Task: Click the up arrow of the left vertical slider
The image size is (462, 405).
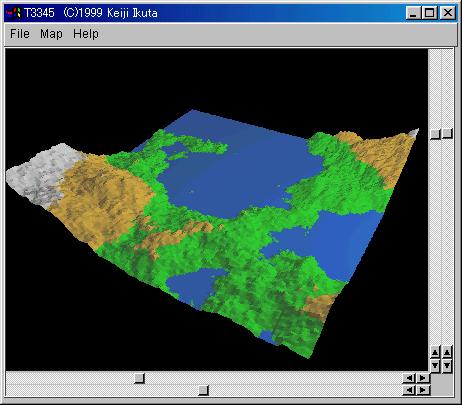Action: (435, 352)
